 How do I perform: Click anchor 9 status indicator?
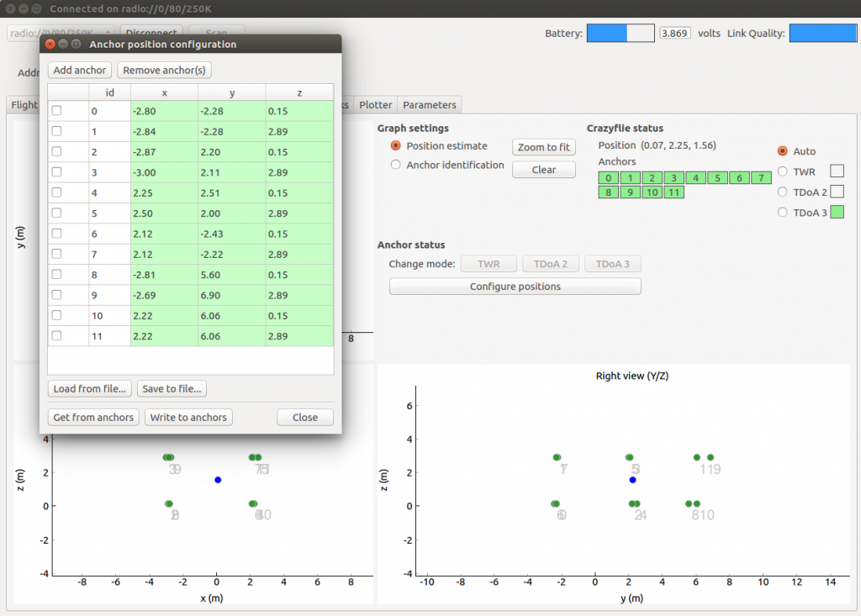pos(631,192)
